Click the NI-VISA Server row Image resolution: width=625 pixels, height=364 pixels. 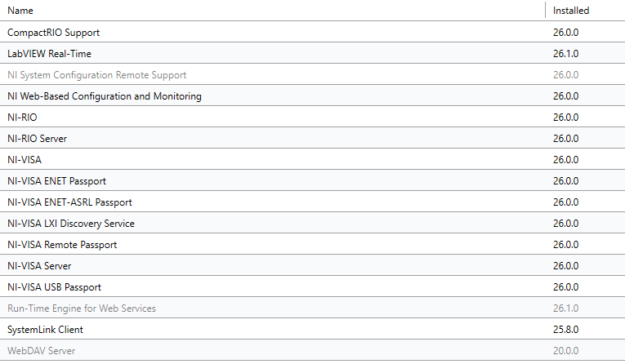click(x=39, y=266)
